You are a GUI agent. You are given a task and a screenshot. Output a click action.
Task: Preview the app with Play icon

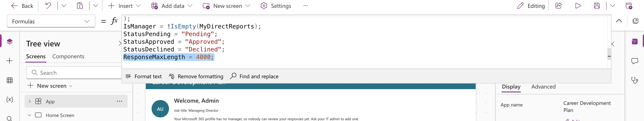coord(578,5)
